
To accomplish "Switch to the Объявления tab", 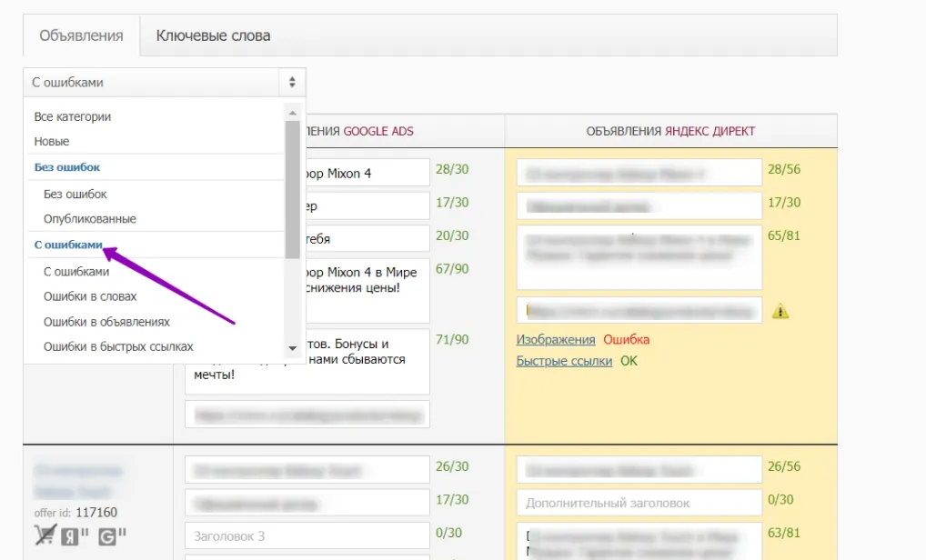I will tap(82, 35).
